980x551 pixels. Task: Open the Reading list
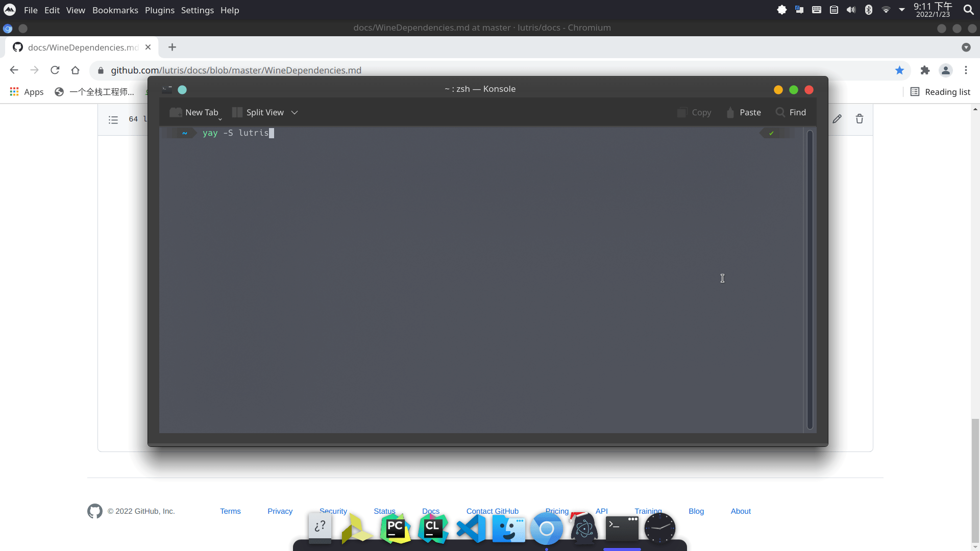940,92
